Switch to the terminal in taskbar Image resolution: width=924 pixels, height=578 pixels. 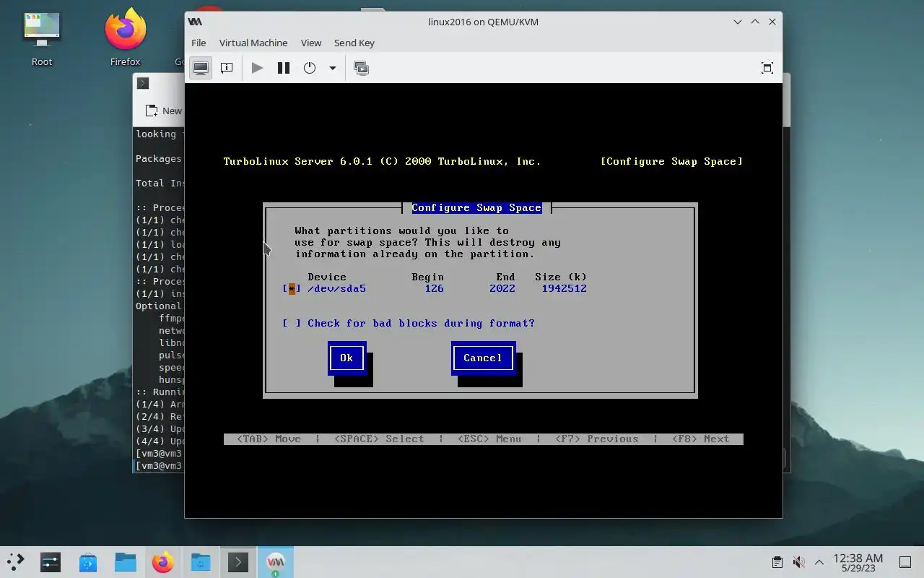coord(238,561)
